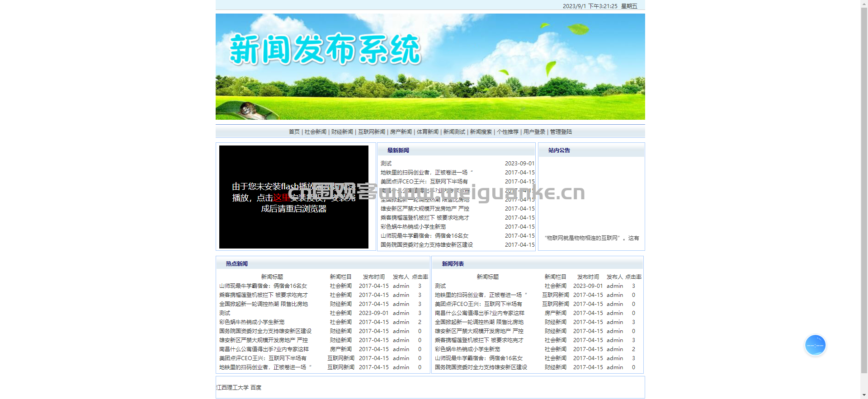Image resolution: width=868 pixels, height=399 pixels.
Task: Open 财经新闻 in the navigation bar
Action: [342, 132]
